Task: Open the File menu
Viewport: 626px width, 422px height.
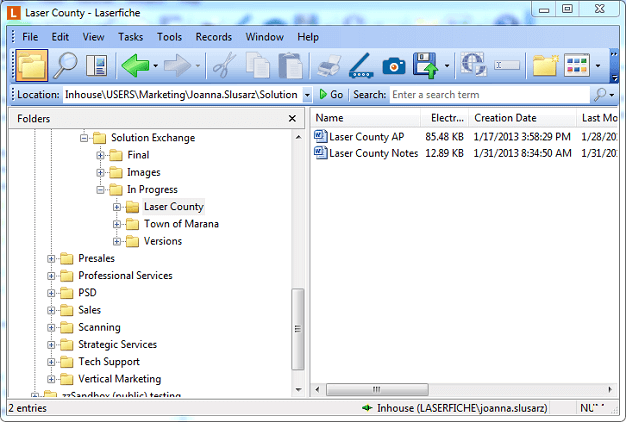Action: pyautogui.click(x=30, y=37)
